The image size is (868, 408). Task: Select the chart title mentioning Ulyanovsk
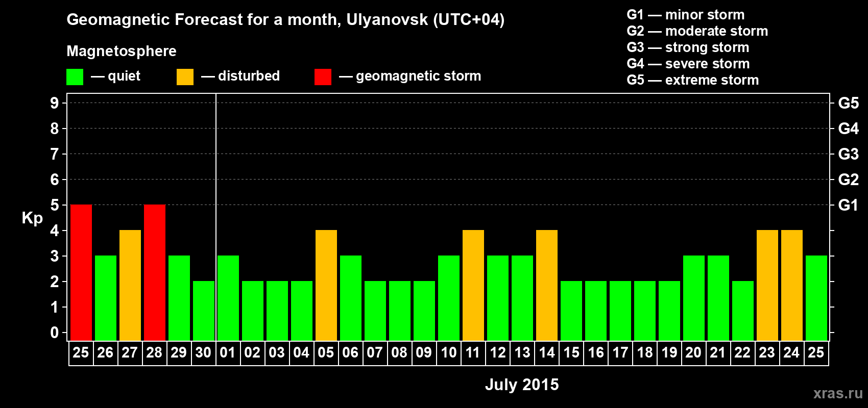285,20
